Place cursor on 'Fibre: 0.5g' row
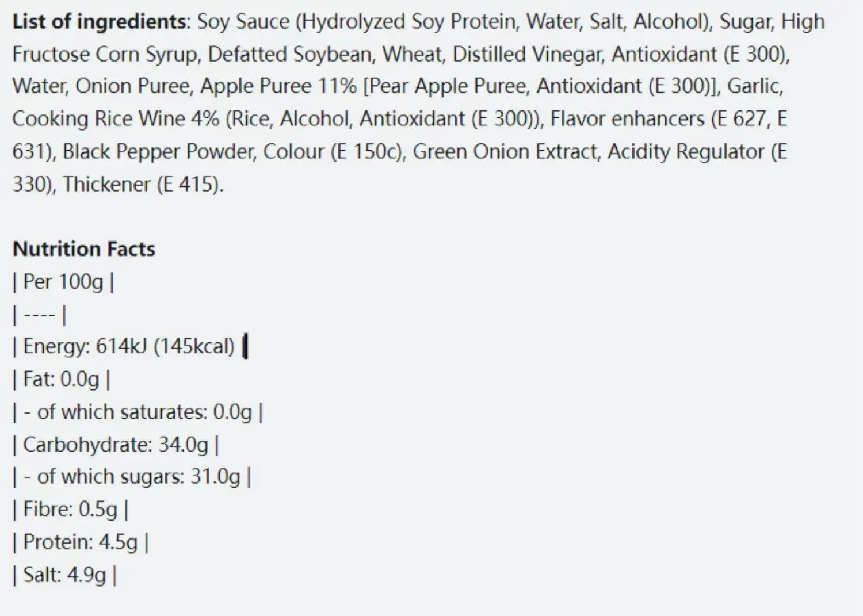The width and height of the screenshot is (863, 616). point(70,510)
